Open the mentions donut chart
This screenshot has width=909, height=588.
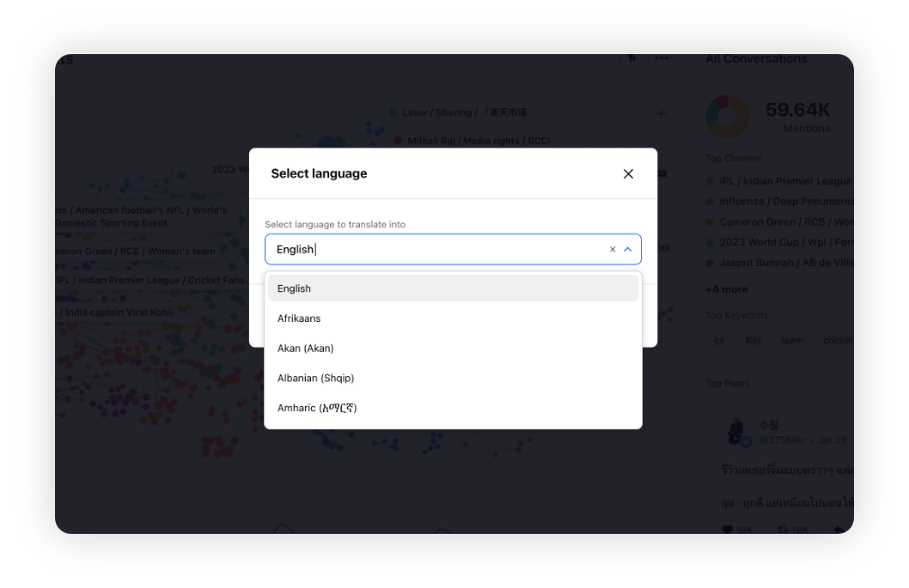click(727, 116)
